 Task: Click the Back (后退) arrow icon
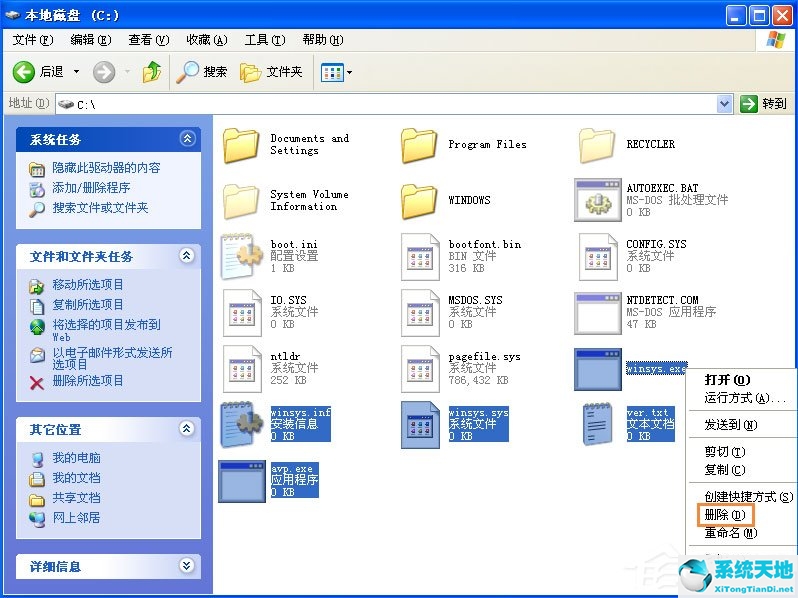pyautogui.click(x=23, y=72)
